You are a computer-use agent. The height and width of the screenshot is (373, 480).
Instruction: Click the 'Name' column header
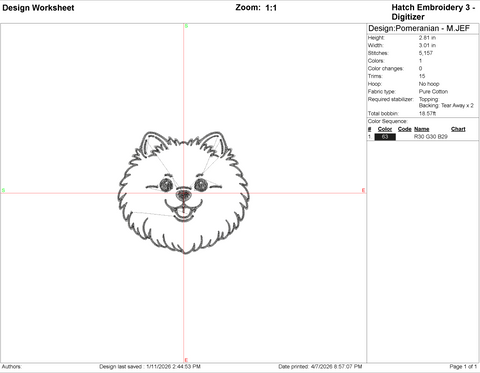coord(422,129)
